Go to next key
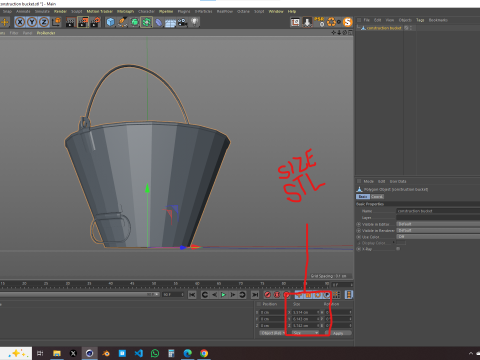 pos(242,295)
